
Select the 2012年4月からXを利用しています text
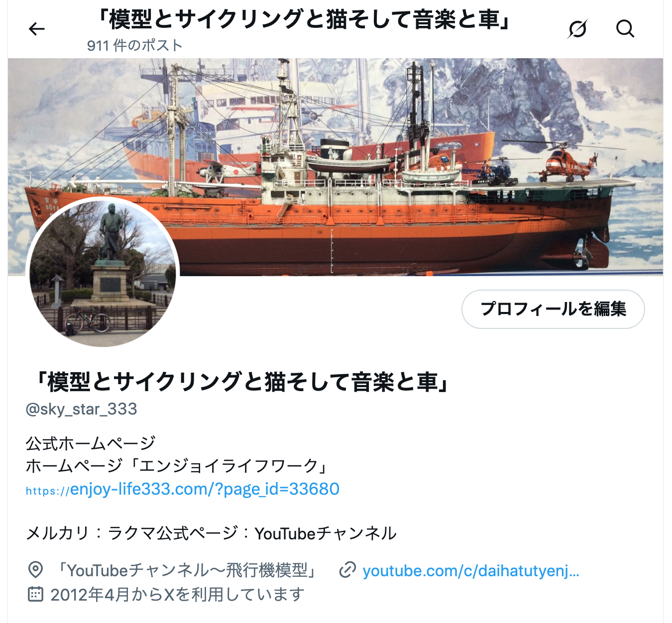[177, 594]
